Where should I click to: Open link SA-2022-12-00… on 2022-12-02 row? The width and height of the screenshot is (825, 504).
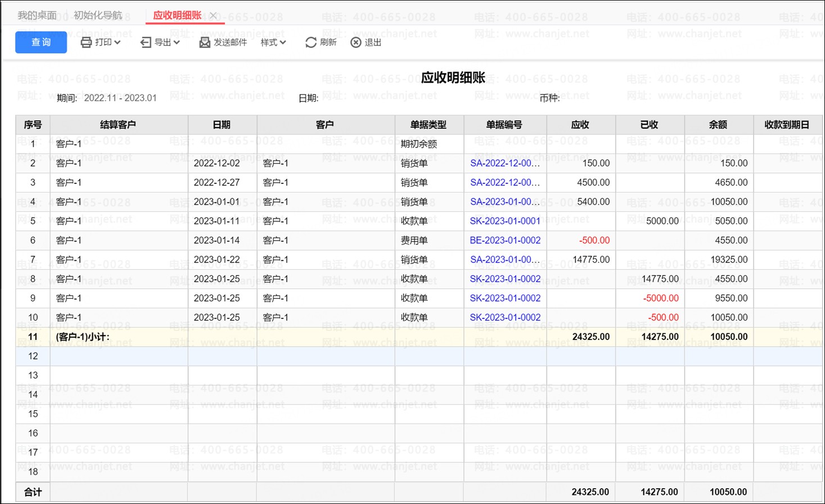pos(505,163)
